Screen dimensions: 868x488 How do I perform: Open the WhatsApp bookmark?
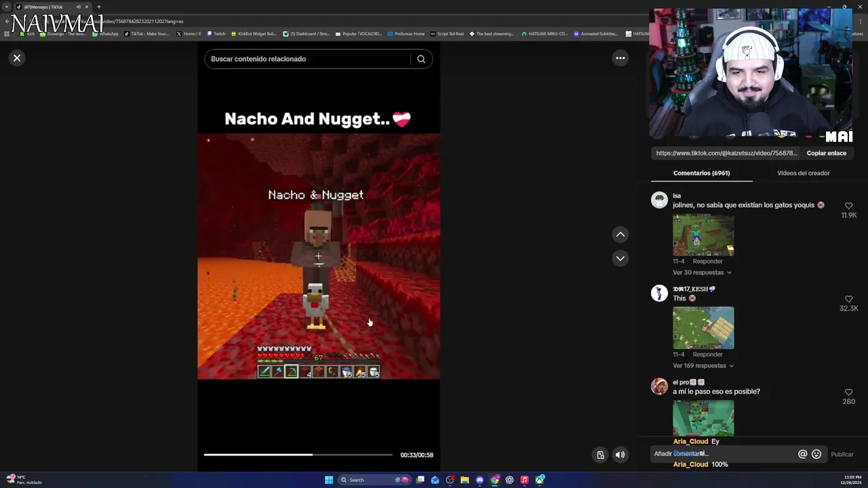[104, 34]
